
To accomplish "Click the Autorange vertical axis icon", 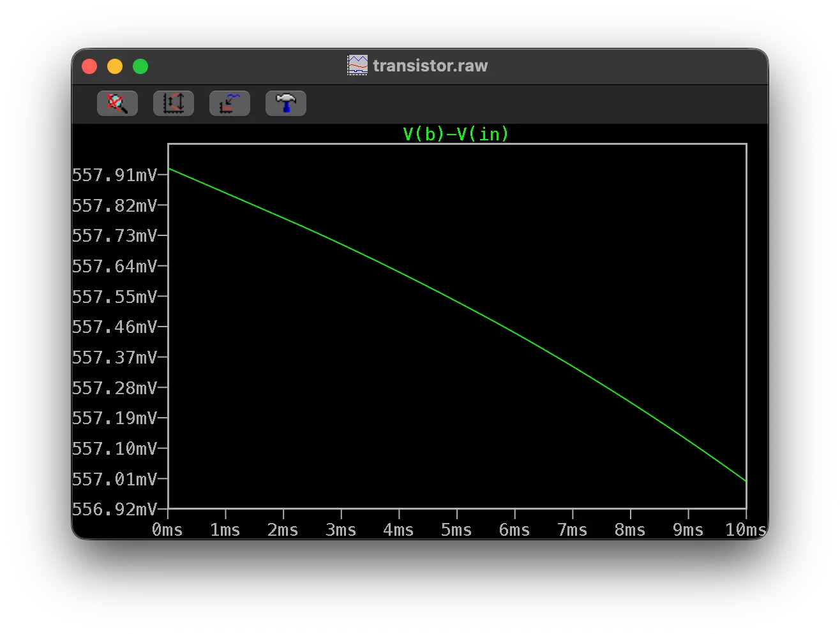I will point(173,103).
